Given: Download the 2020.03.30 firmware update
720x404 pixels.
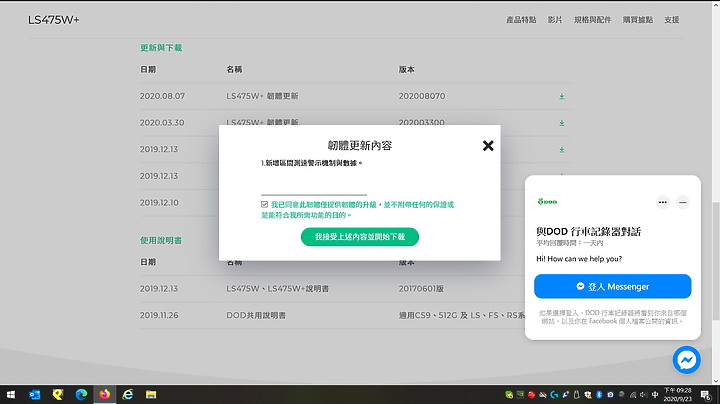Looking at the screenshot, I should [562, 123].
